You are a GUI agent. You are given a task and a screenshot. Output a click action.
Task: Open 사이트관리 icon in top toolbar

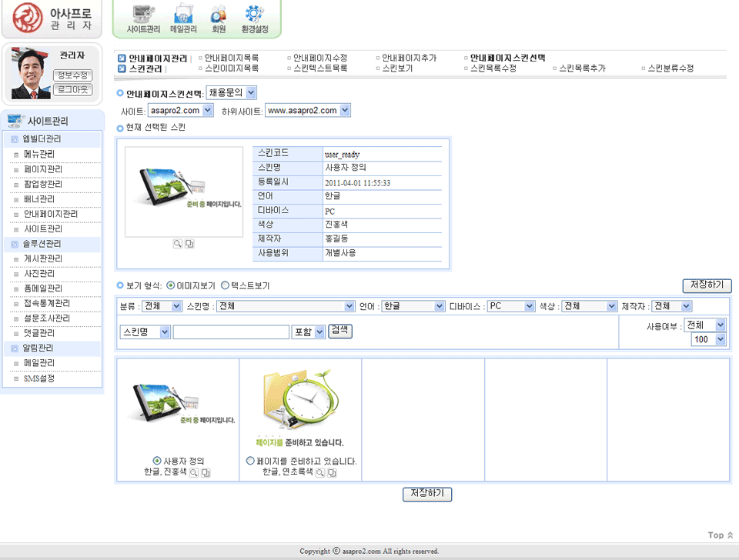[143, 18]
